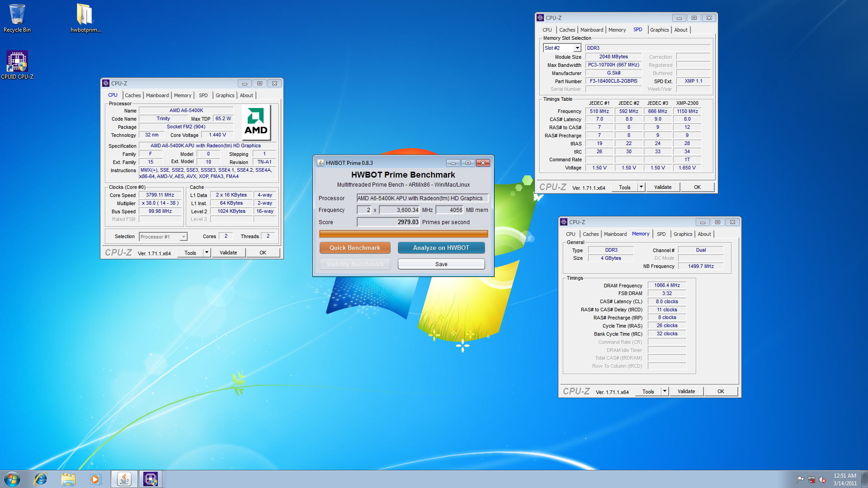Click the Core Voltage value 1.440 V
868x488 pixels.
(217, 135)
